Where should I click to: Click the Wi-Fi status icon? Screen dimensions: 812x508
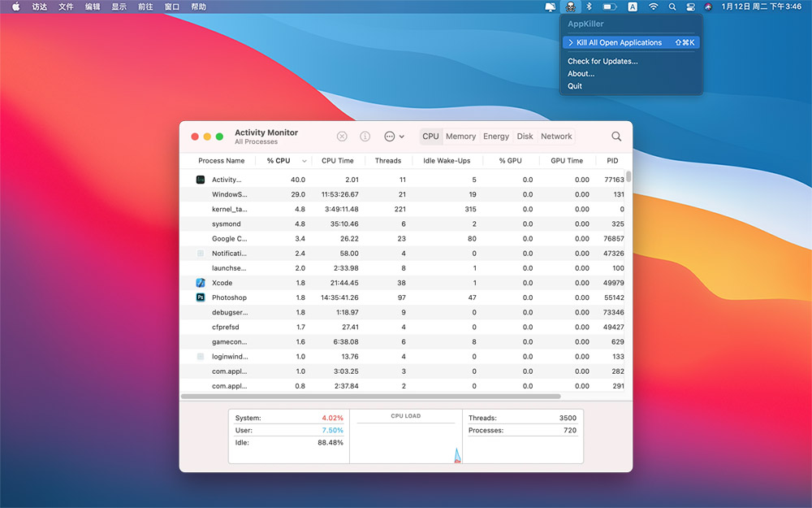click(x=654, y=7)
